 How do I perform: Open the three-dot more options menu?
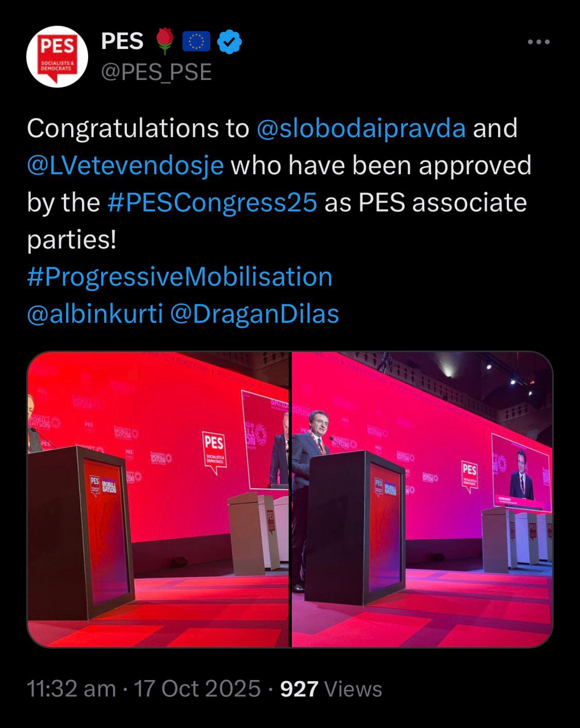pyautogui.click(x=538, y=42)
